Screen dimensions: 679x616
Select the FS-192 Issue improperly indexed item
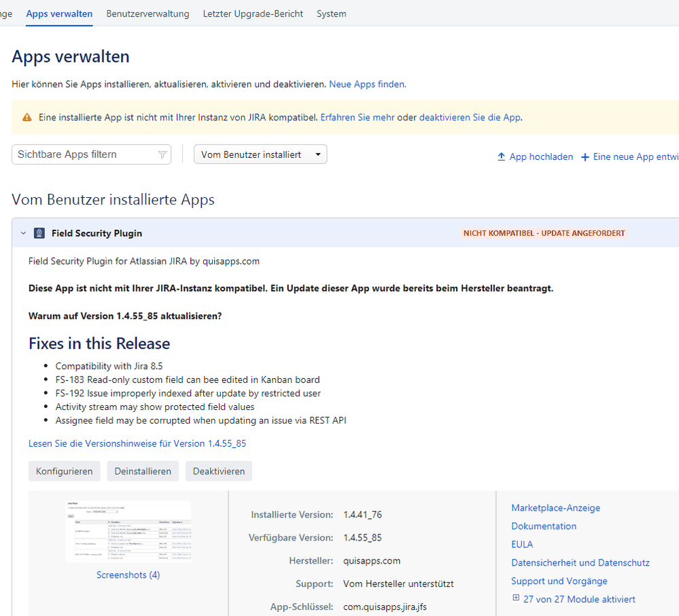(x=188, y=394)
